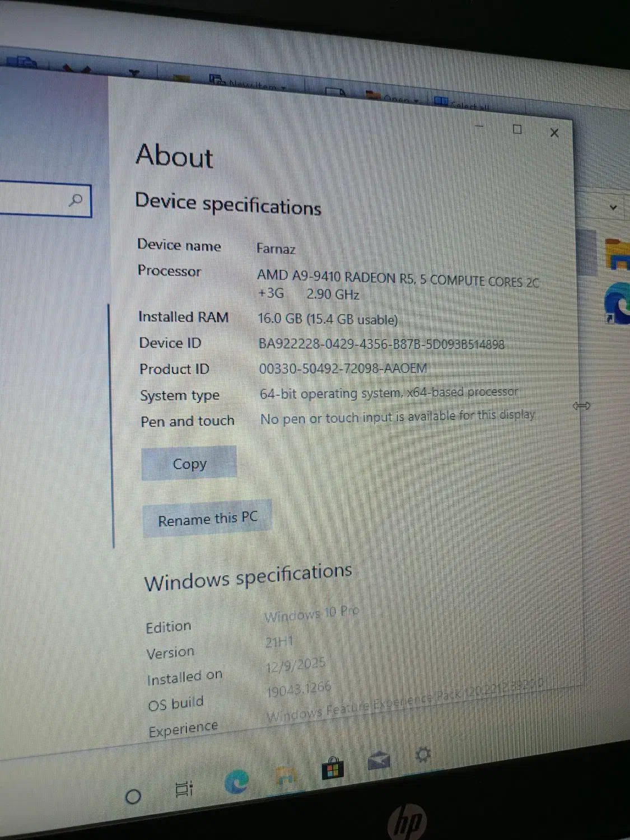
Task: Open the Microsoft Store taskbar icon
Action: tap(332, 768)
